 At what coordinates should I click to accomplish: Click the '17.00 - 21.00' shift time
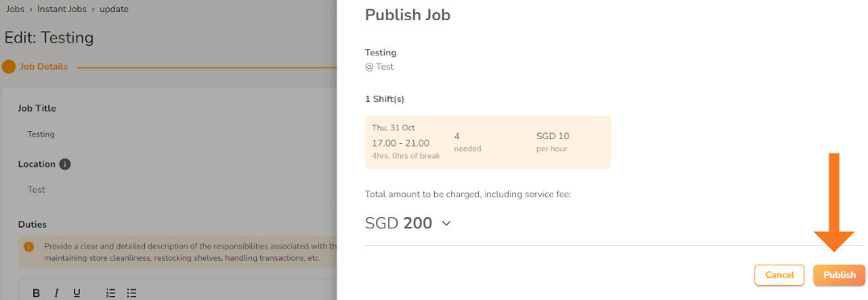point(401,143)
